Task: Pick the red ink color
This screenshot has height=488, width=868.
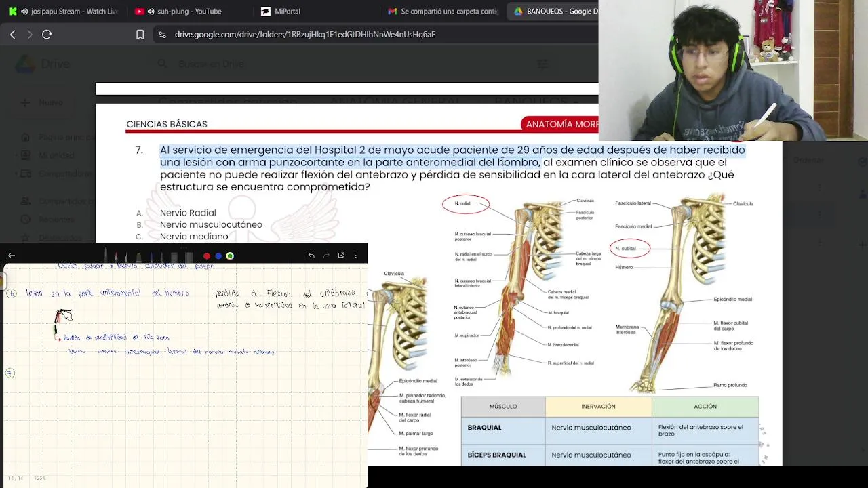Action: [207, 256]
